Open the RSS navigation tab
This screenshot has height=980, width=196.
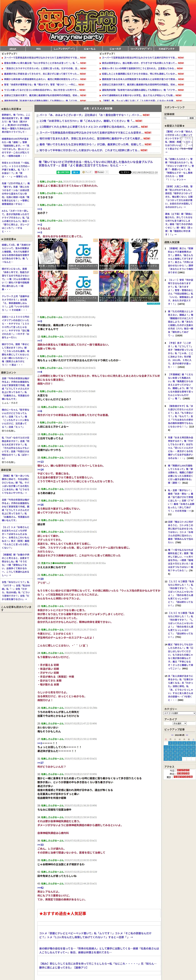[38, 49]
